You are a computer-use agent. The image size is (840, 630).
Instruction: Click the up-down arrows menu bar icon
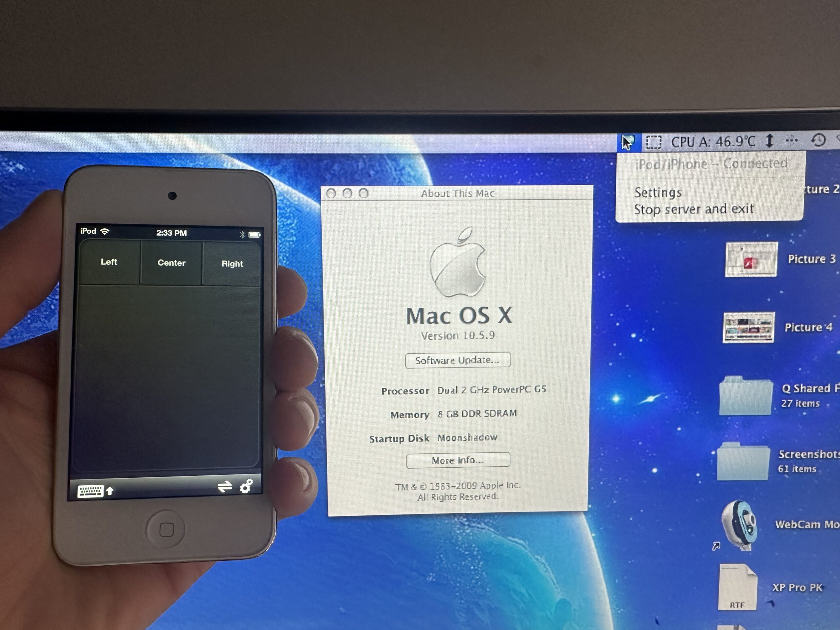(769, 141)
